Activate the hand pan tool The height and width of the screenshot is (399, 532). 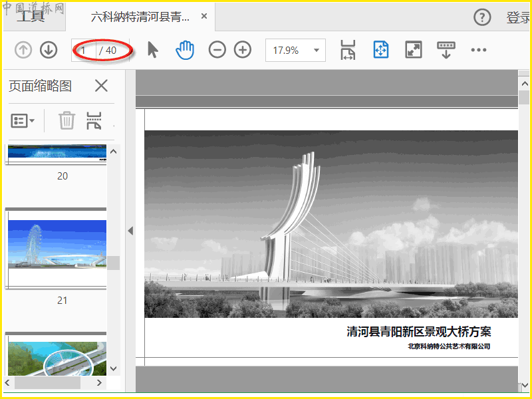(x=185, y=51)
